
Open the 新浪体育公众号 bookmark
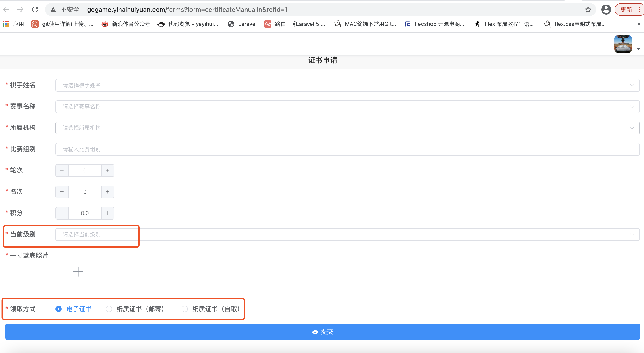[x=126, y=24]
